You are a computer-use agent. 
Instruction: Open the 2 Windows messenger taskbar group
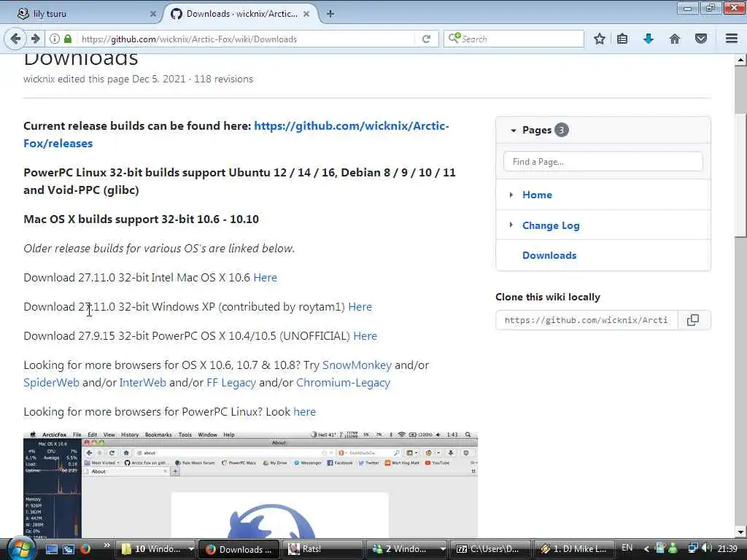tap(407, 549)
